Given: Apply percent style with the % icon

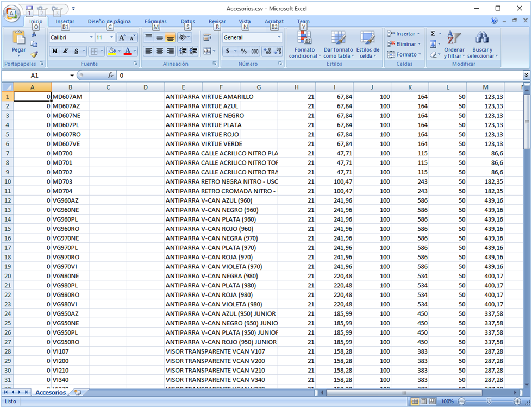Looking at the screenshot, I should click(x=244, y=51).
